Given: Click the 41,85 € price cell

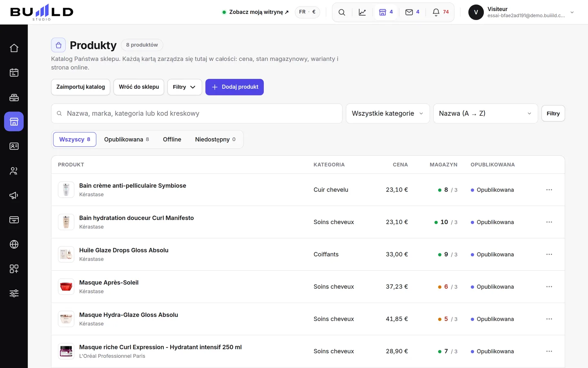Looking at the screenshot, I should pyautogui.click(x=397, y=319).
